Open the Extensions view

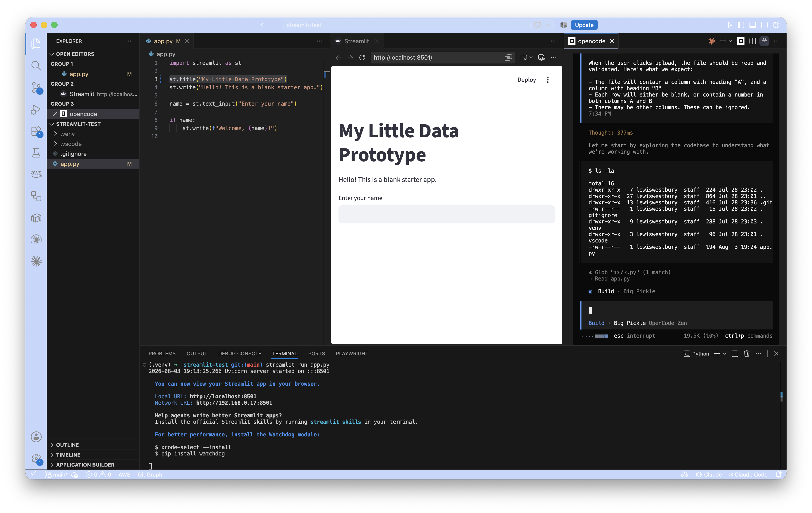(36, 131)
